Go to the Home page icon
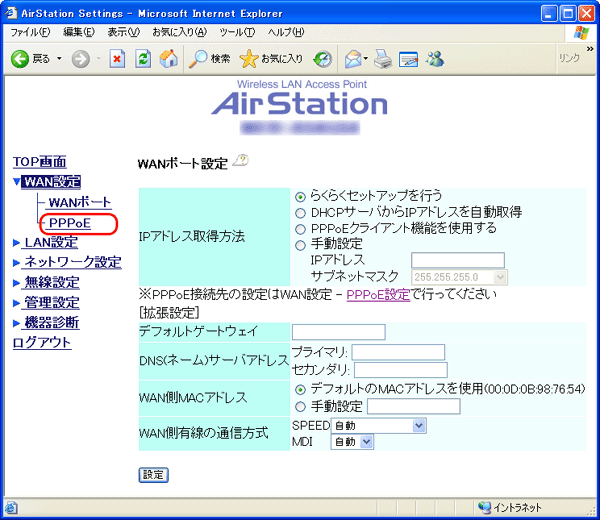 (x=168, y=59)
